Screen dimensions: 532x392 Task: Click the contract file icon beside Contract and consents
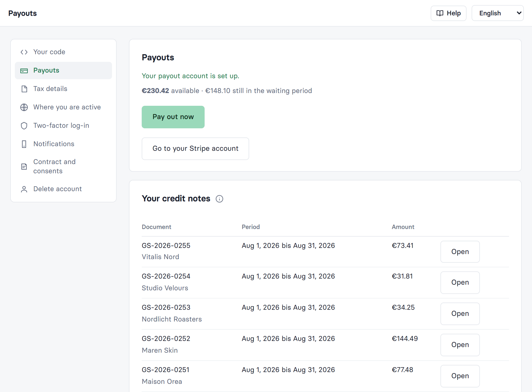pyautogui.click(x=24, y=167)
